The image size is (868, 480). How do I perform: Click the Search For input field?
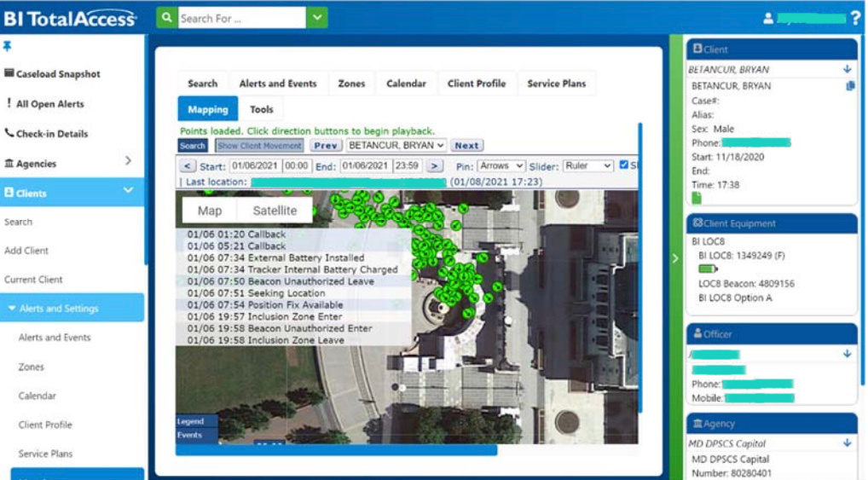(242, 18)
